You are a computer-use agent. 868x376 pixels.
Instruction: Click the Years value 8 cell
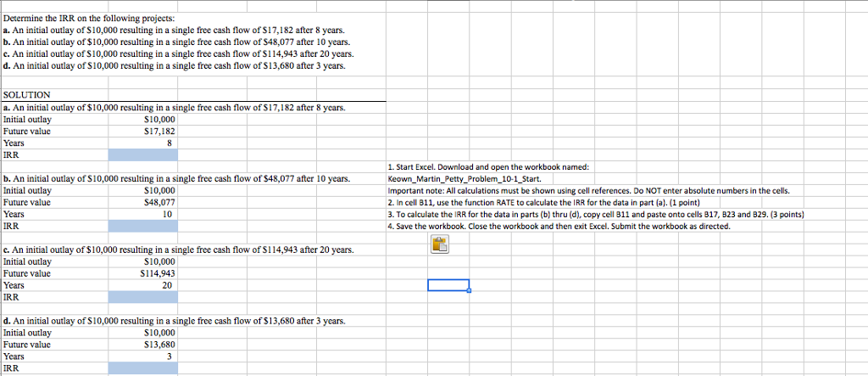coord(142,143)
